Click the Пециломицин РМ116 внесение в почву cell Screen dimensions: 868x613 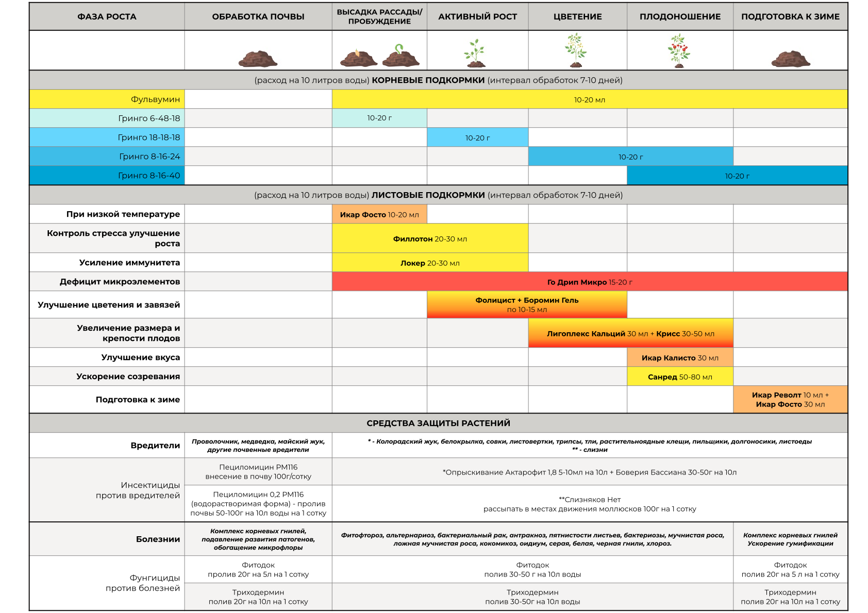(258, 471)
